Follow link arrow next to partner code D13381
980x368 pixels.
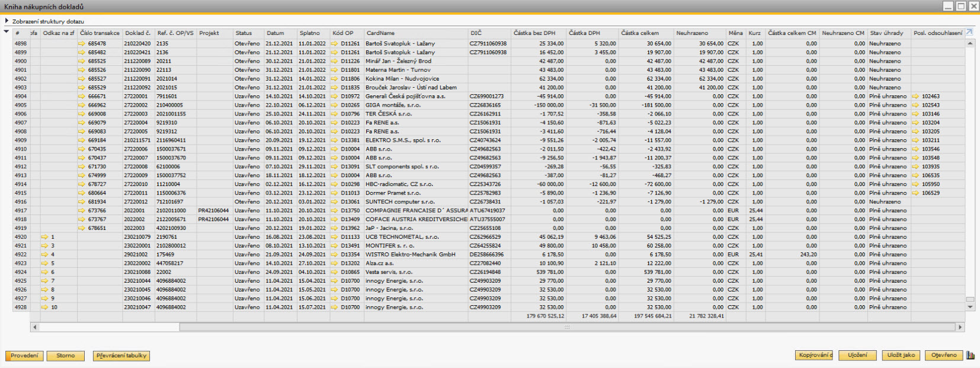[x=335, y=140]
